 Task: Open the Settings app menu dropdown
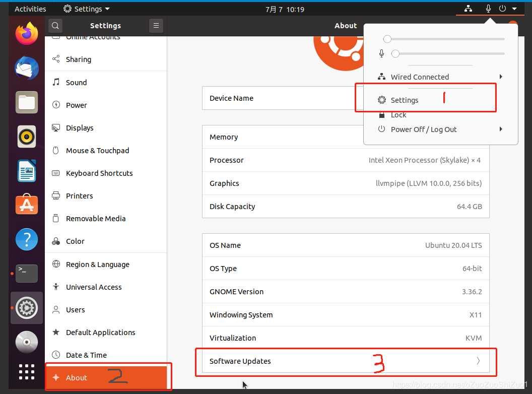point(87,9)
